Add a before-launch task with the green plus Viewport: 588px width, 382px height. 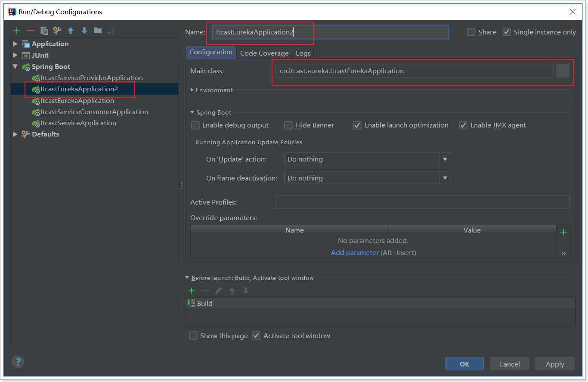pos(192,291)
